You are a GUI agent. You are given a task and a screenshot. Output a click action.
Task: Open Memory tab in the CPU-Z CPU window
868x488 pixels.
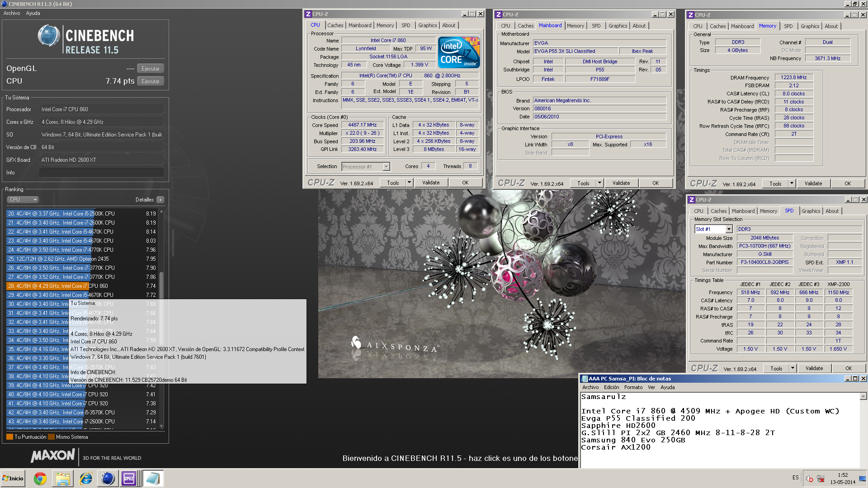pyautogui.click(x=385, y=25)
